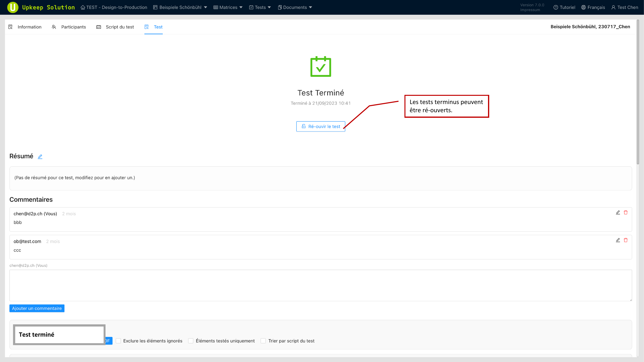The height and width of the screenshot is (362, 644).
Task: Focus the new comment text area
Action: click(x=320, y=285)
